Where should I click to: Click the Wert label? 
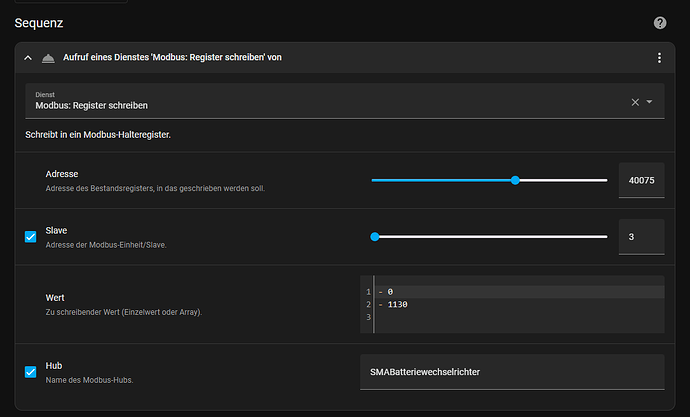(55, 297)
